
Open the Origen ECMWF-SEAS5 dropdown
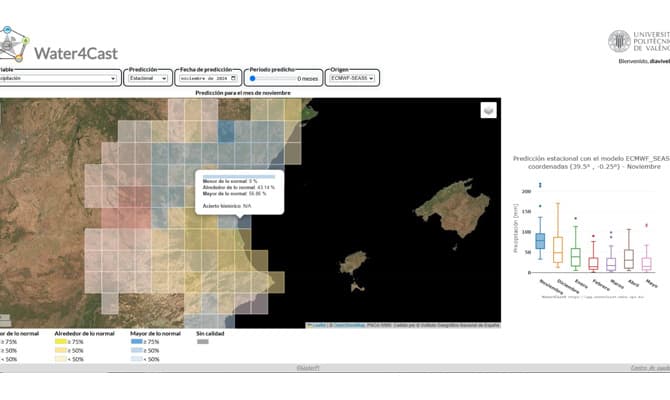pyautogui.click(x=353, y=78)
